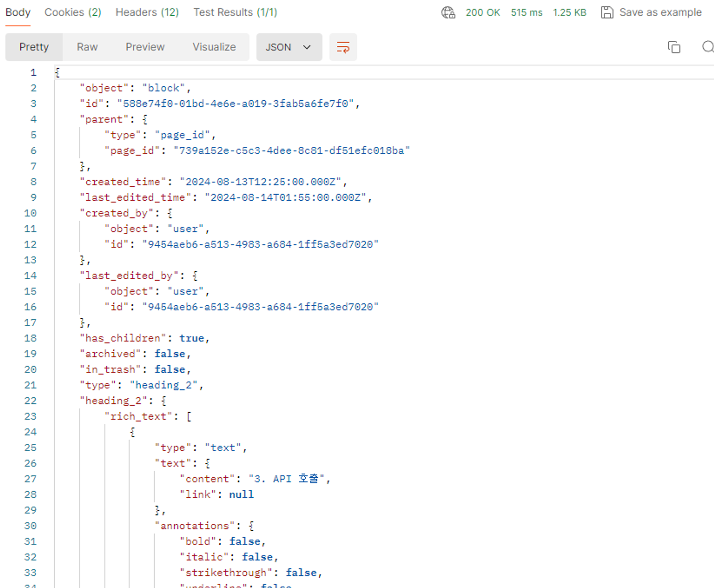Switch to Raw view mode

[x=87, y=47]
